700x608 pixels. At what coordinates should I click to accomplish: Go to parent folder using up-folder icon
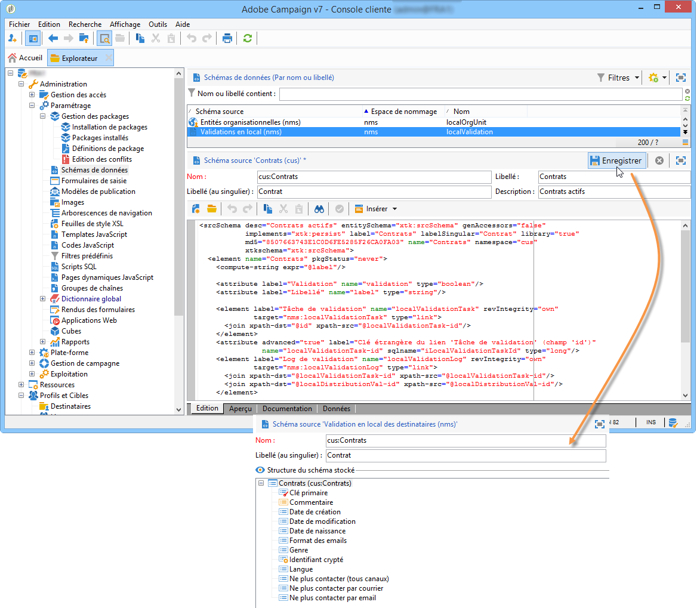coord(84,39)
